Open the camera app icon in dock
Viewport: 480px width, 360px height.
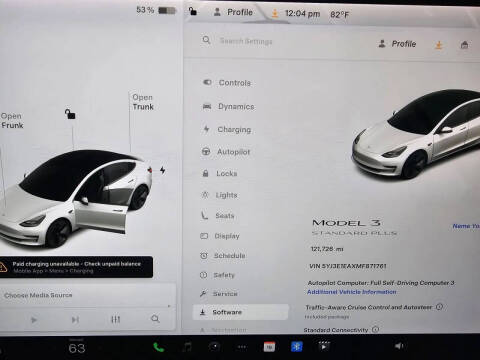pyautogui.click(x=214, y=347)
